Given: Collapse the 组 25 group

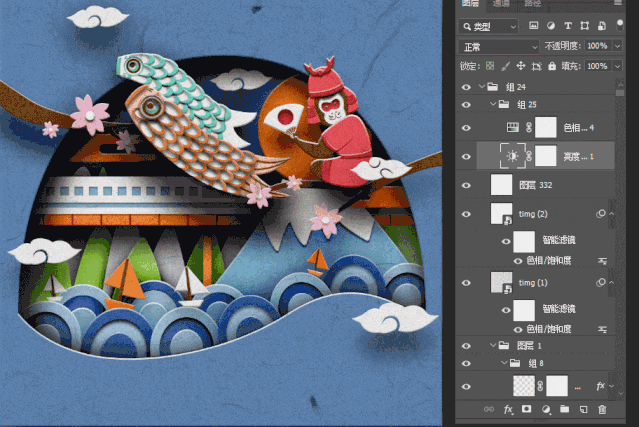Looking at the screenshot, I should (494, 104).
